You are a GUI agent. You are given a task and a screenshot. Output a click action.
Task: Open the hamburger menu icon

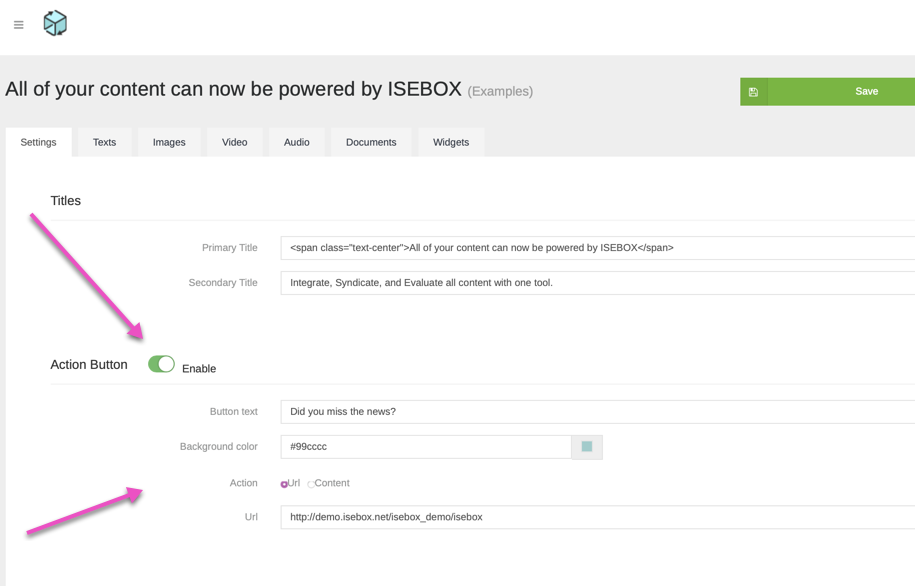tap(19, 25)
